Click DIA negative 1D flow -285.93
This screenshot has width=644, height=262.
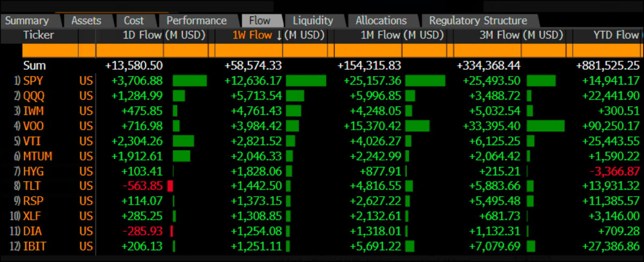coord(143,231)
